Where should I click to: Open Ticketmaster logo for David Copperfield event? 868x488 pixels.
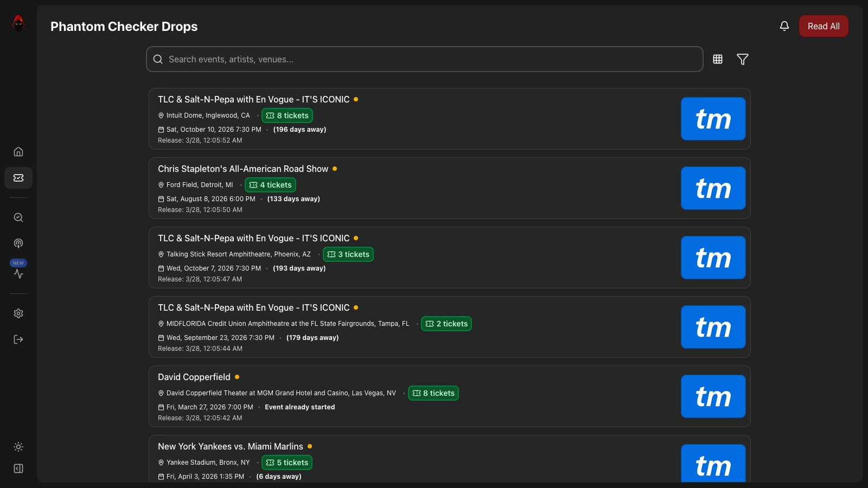(x=713, y=396)
